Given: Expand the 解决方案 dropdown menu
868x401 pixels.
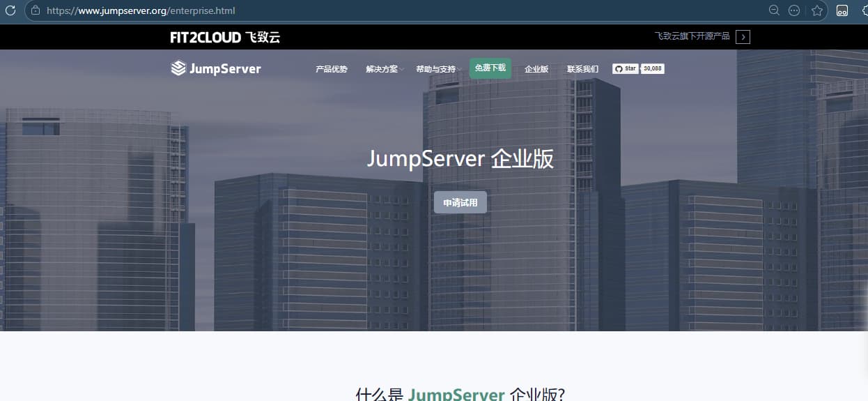Looking at the screenshot, I should (x=384, y=69).
